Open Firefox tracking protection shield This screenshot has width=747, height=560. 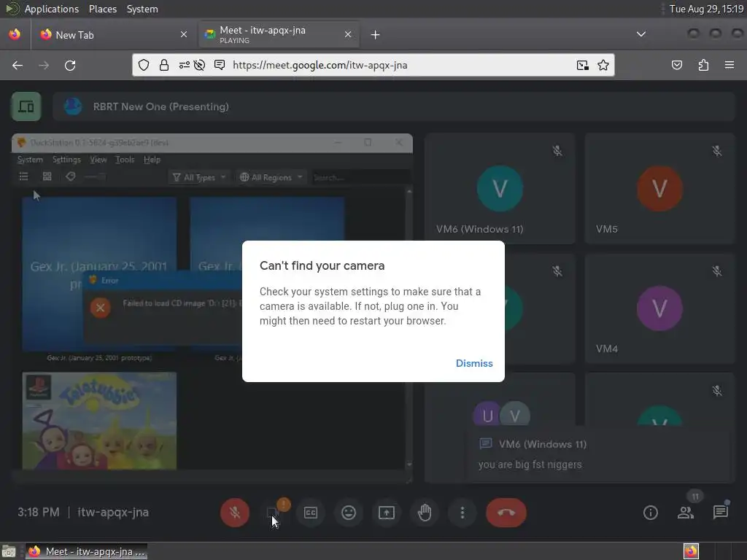(x=144, y=65)
